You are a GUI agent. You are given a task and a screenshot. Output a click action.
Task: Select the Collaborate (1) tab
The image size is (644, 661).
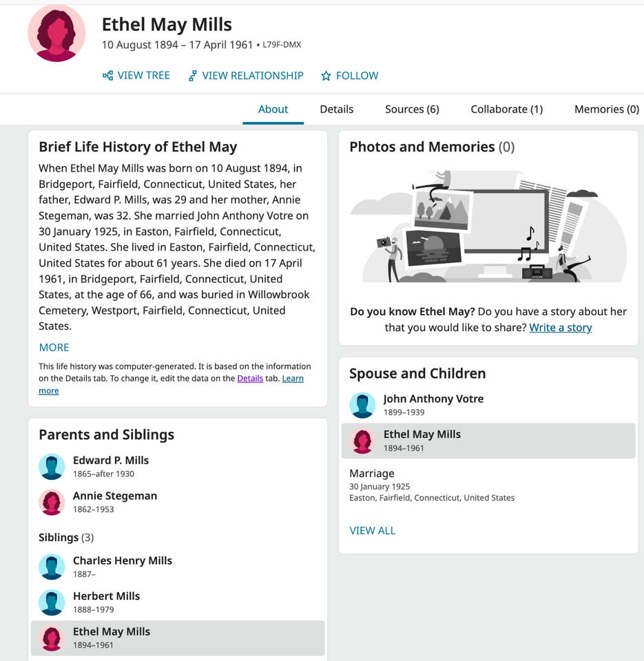(506, 109)
